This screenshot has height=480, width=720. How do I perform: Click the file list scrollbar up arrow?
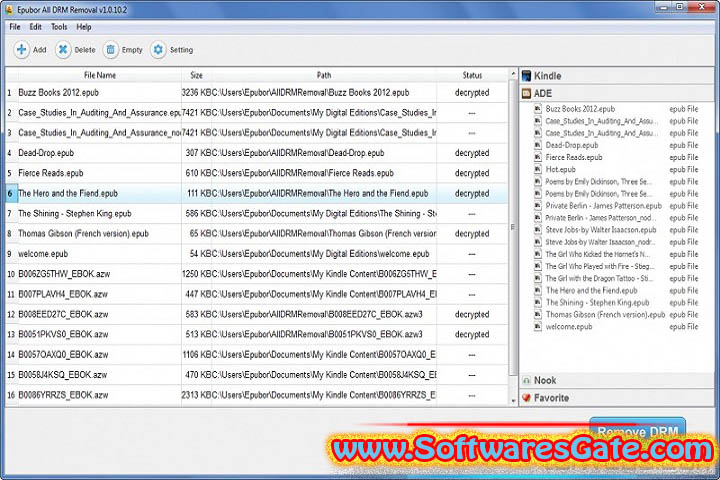point(513,73)
